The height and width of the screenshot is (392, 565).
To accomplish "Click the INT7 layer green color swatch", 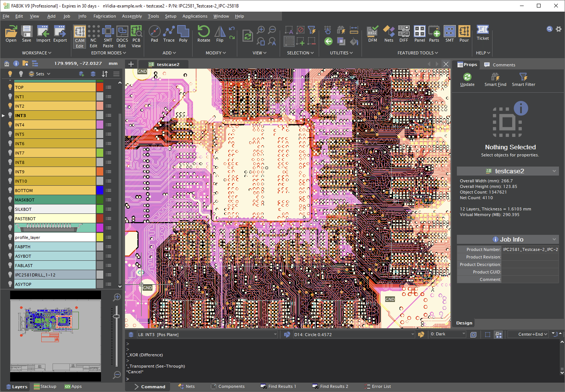I will (x=100, y=153).
